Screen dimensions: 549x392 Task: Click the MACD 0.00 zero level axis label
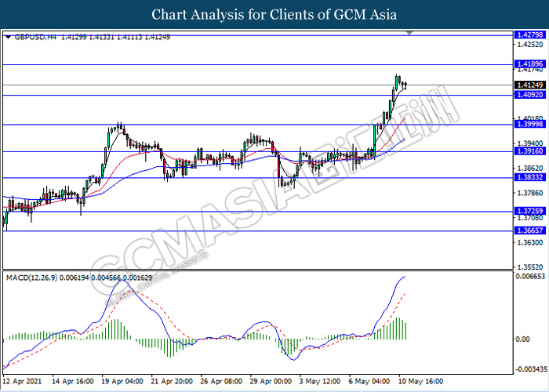pos(520,339)
